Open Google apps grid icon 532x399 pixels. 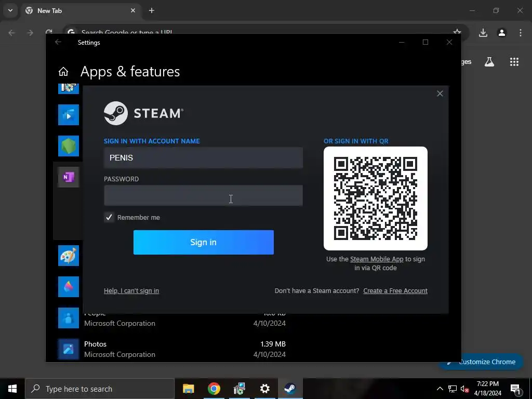pyautogui.click(x=514, y=62)
